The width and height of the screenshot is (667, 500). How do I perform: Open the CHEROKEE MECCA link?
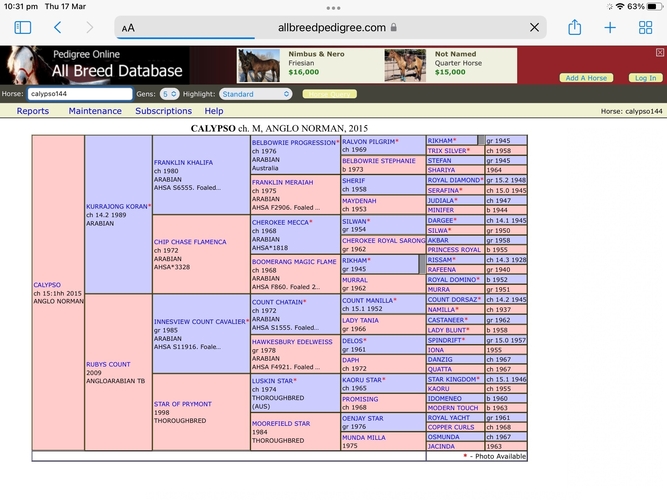pyautogui.click(x=280, y=222)
